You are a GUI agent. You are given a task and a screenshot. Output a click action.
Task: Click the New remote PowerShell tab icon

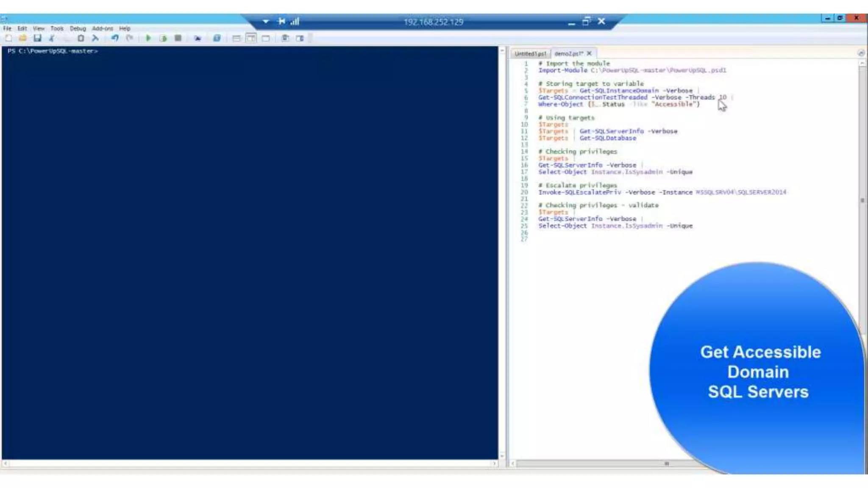[x=198, y=39]
